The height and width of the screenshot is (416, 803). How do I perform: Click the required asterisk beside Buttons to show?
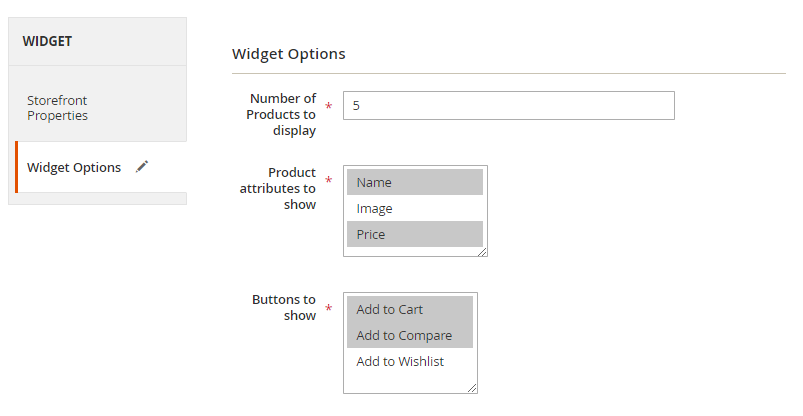tap(329, 309)
